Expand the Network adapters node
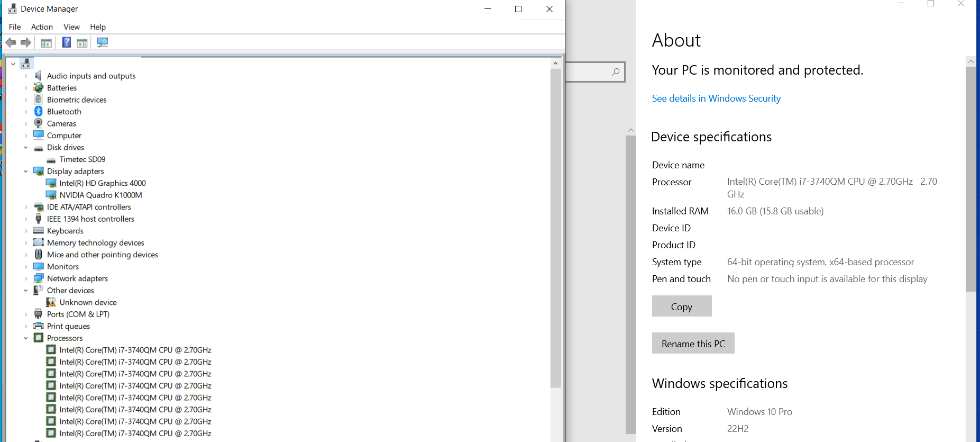Screen dimensions: 980x442 coord(25,278)
